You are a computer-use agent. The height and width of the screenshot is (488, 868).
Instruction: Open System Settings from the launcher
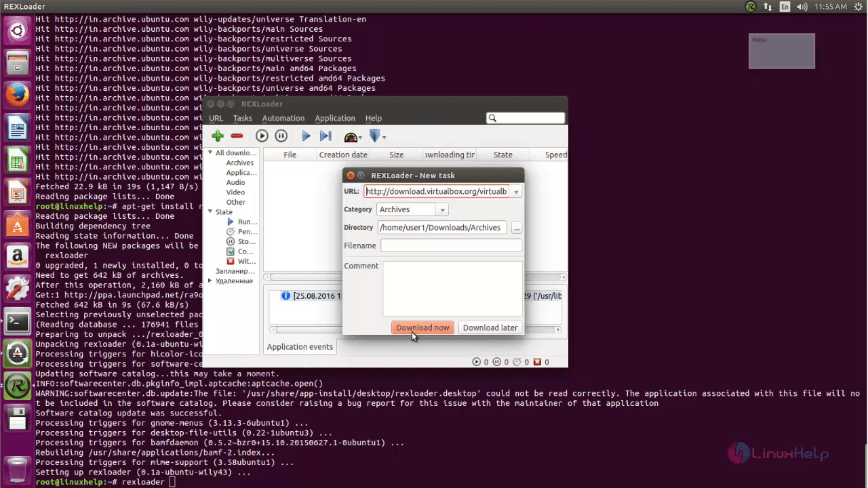pyautogui.click(x=17, y=290)
